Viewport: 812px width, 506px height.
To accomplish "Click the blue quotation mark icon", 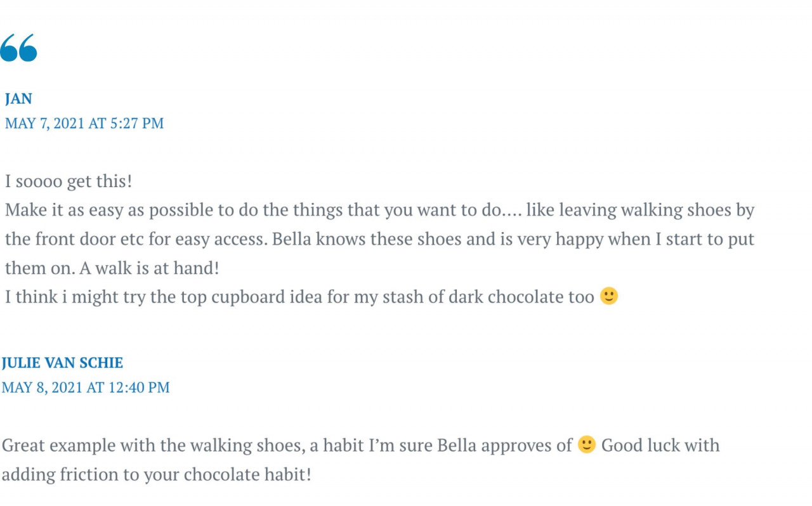I will (18, 48).
